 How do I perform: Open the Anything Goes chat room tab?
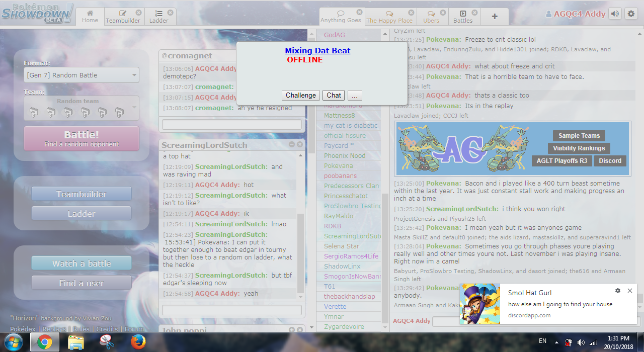[x=341, y=16]
